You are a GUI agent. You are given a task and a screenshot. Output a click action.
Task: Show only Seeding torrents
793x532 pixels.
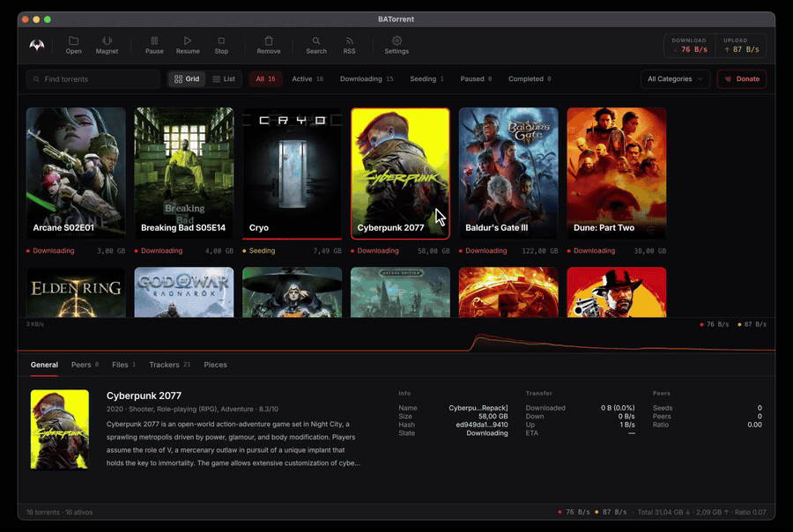coord(426,79)
